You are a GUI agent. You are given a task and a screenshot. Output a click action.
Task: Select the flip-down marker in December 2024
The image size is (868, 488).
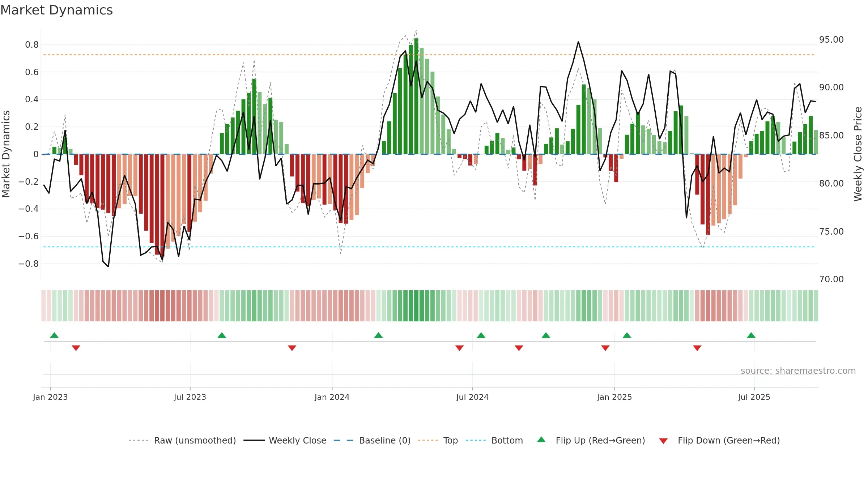click(x=605, y=348)
